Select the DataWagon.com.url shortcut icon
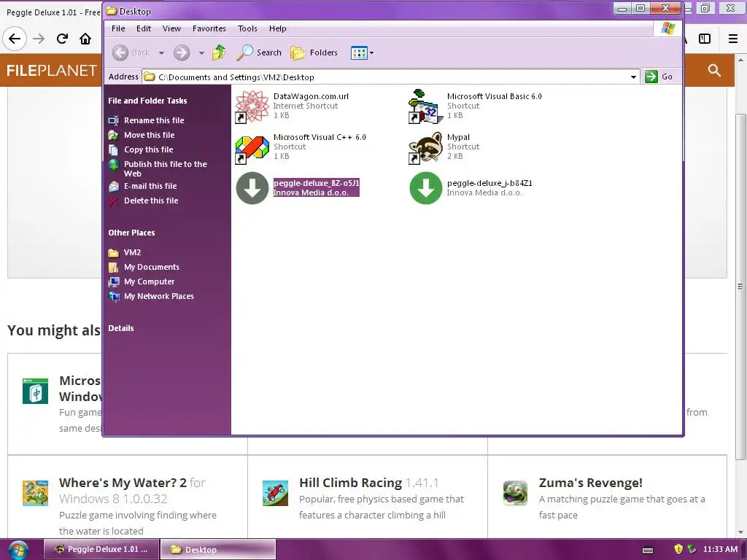747x560 pixels. 252,106
